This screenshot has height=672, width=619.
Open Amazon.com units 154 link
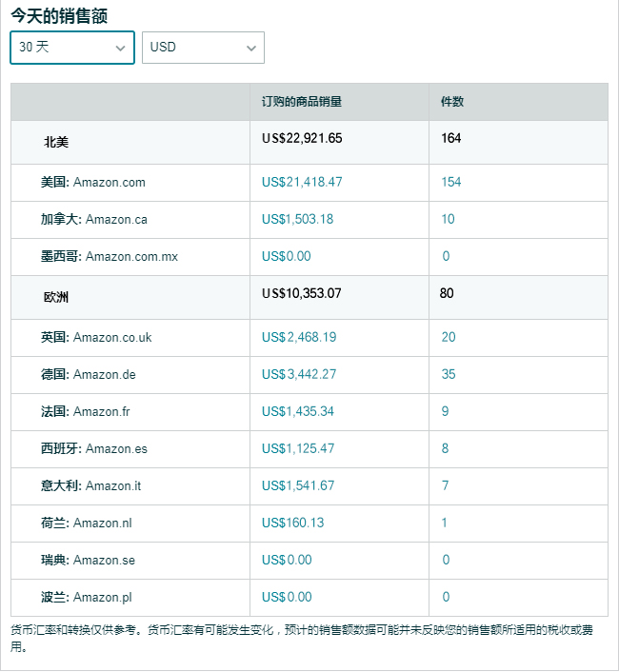[451, 182]
